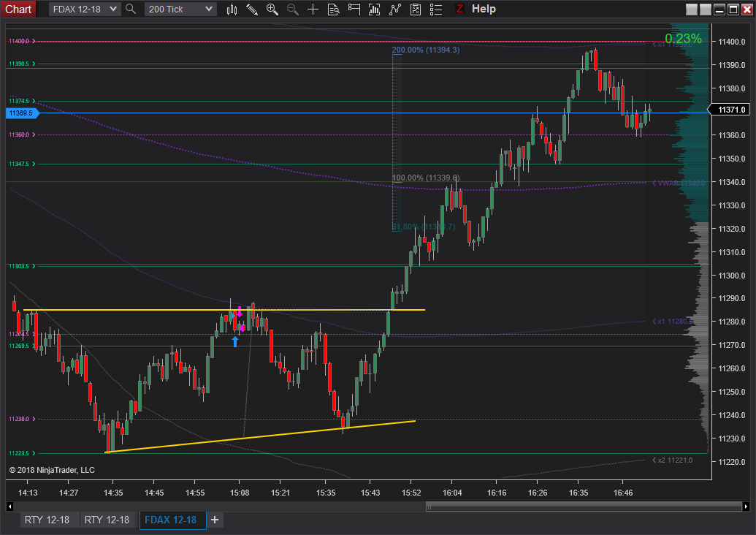The width and height of the screenshot is (756, 535).
Task: Open the Drawing Tools pencil icon
Action: (252, 10)
